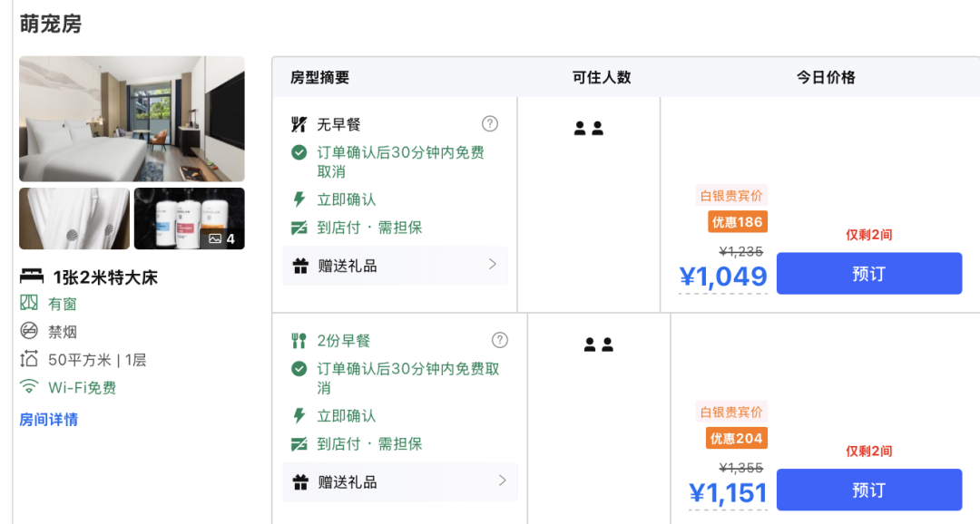
Task: View the main bedroom photo
Action: [x=132, y=119]
